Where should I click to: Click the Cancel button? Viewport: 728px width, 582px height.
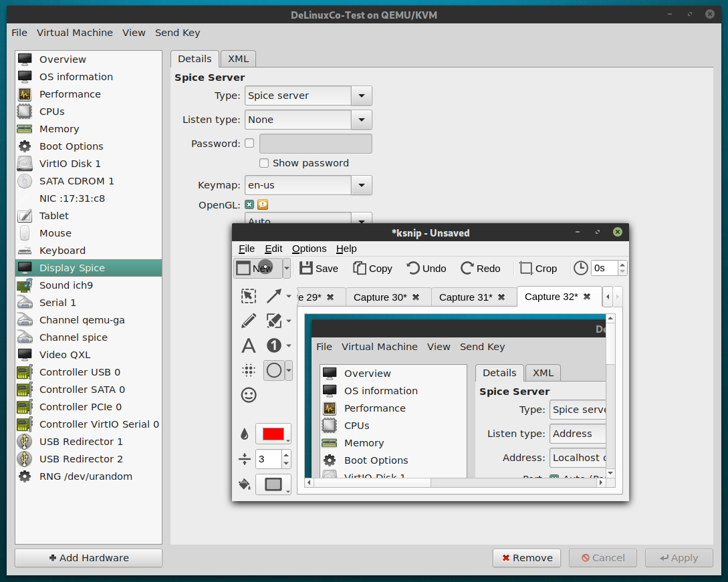602,558
